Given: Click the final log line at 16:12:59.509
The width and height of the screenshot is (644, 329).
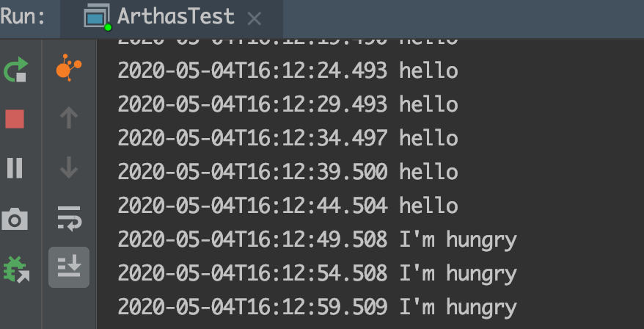Looking at the screenshot, I should coord(317,308).
